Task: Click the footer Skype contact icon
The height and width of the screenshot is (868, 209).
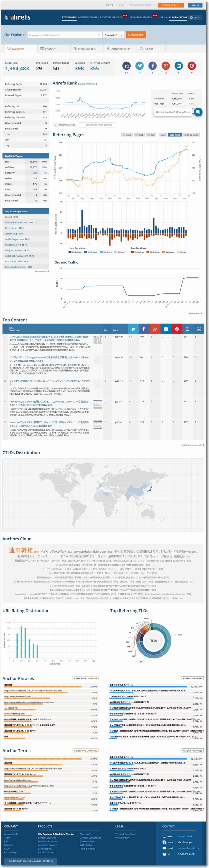Action: point(164,842)
